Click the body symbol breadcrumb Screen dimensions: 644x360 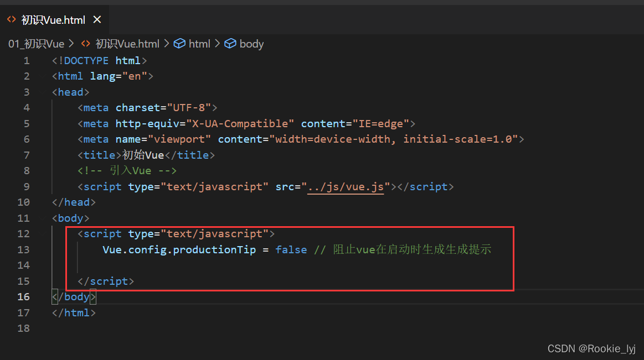[x=251, y=44]
